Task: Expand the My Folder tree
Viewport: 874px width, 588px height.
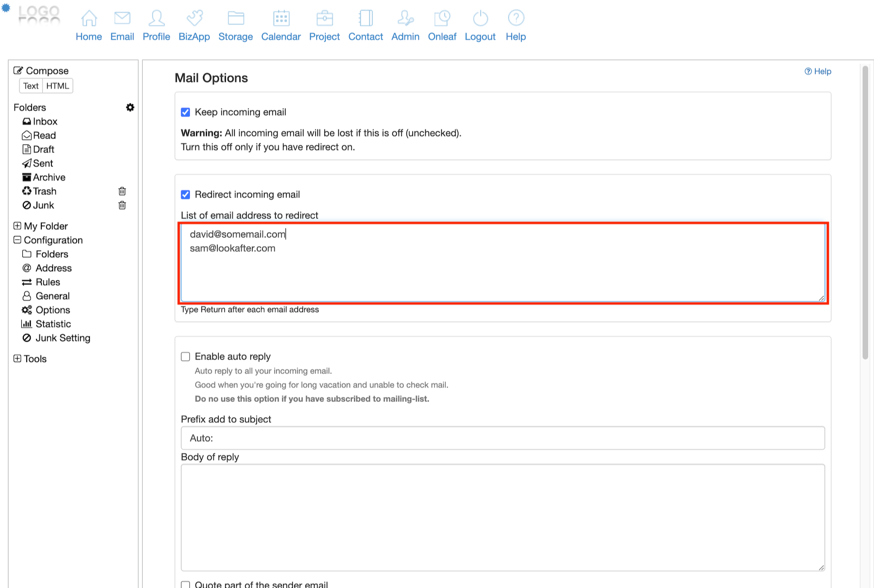Action: click(x=17, y=226)
